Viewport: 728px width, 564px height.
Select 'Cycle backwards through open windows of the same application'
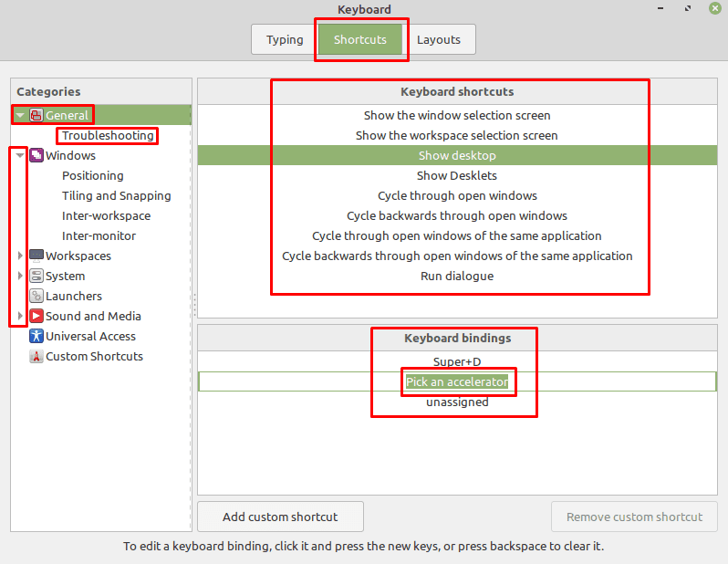pos(457,256)
